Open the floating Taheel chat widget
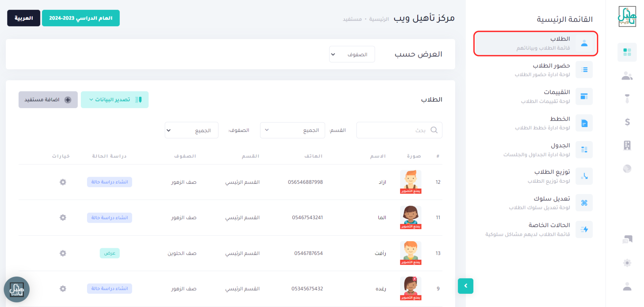644x307 pixels. coord(17,289)
